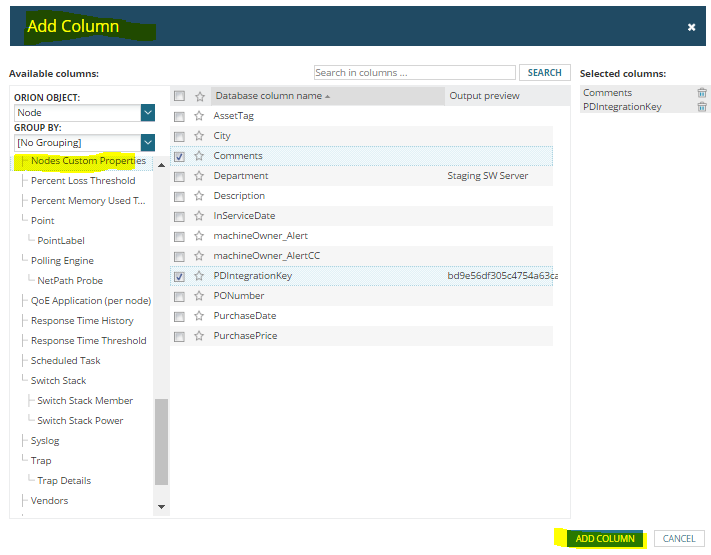
Task: Check the City checkbox
Action: 180,136
